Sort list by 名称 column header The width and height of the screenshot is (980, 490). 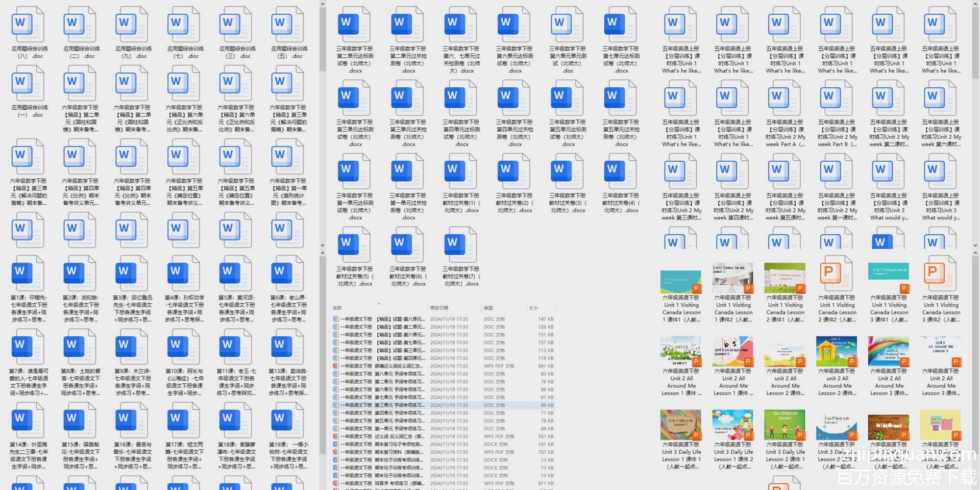pos(338,308)
